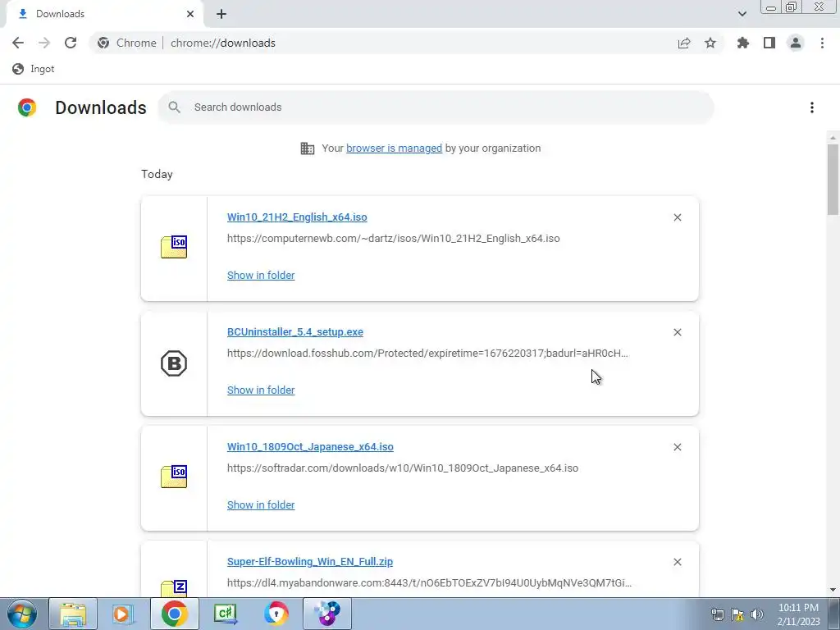Remove Super-Elf-Bowling zip from list
840x630 pixels.
(677, 562)
